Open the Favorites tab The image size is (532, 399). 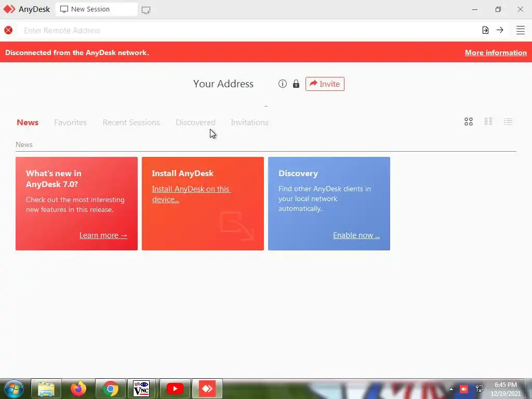[70, 123]
